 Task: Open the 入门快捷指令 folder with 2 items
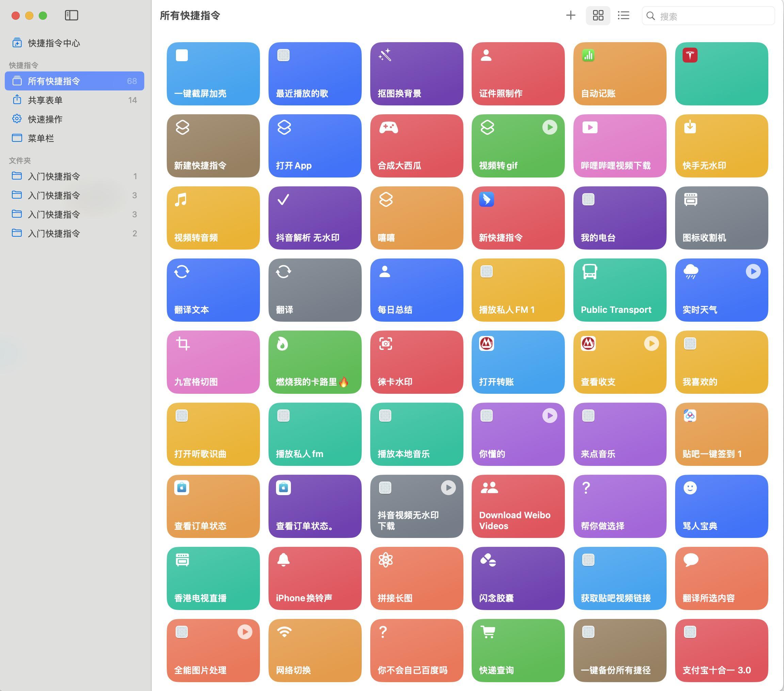click(x=75, y=233)
